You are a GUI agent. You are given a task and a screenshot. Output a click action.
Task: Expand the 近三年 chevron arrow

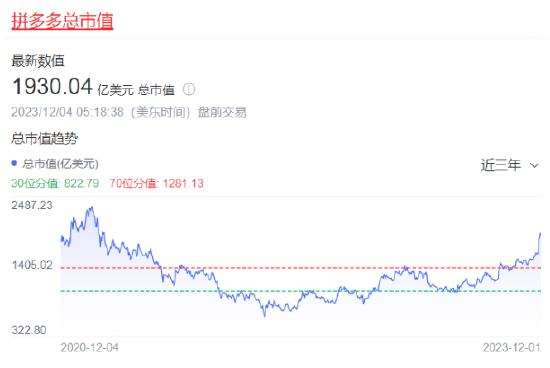tap(534, 166)
